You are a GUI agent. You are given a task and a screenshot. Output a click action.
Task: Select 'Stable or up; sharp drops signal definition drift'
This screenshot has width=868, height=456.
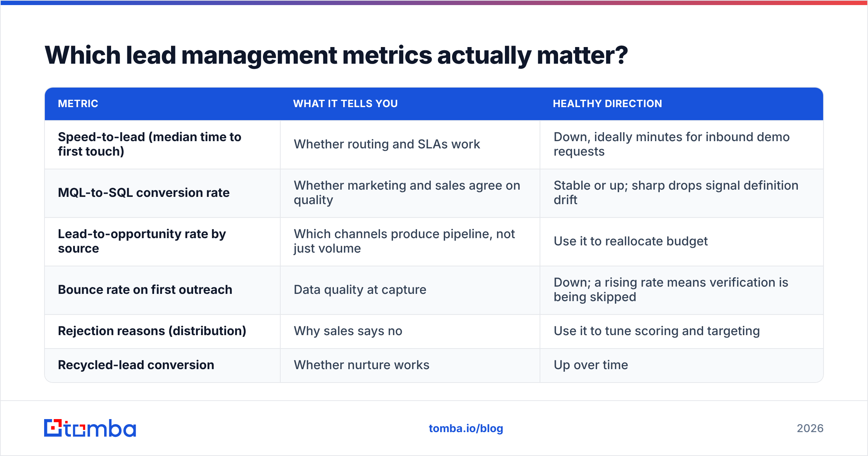(682, 193)
